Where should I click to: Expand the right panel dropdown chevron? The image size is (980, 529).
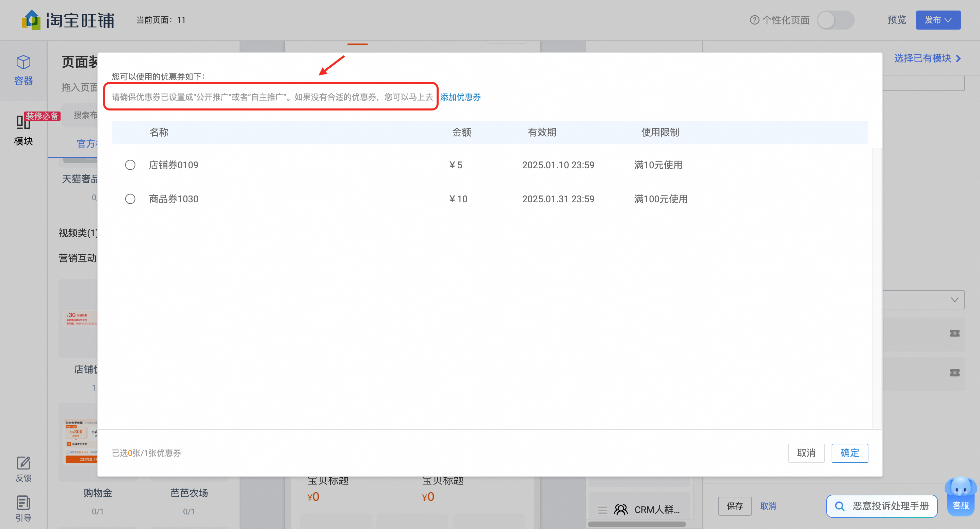click(954, 300)
